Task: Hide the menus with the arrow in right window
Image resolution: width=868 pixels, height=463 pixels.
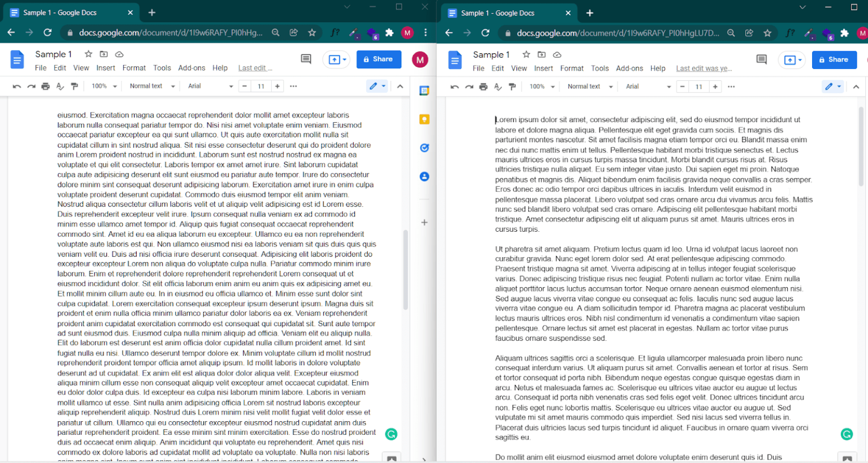Action: point(856,87)
